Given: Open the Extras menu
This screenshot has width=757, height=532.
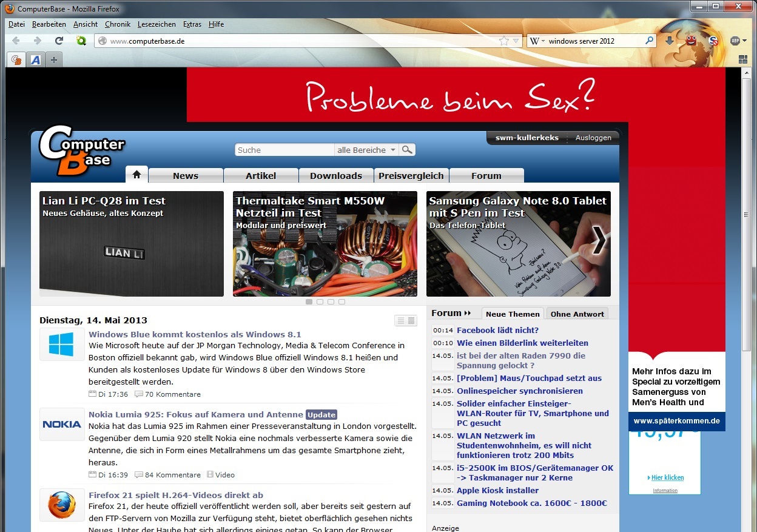Looking at the screenshot, I should click(192, 24).
